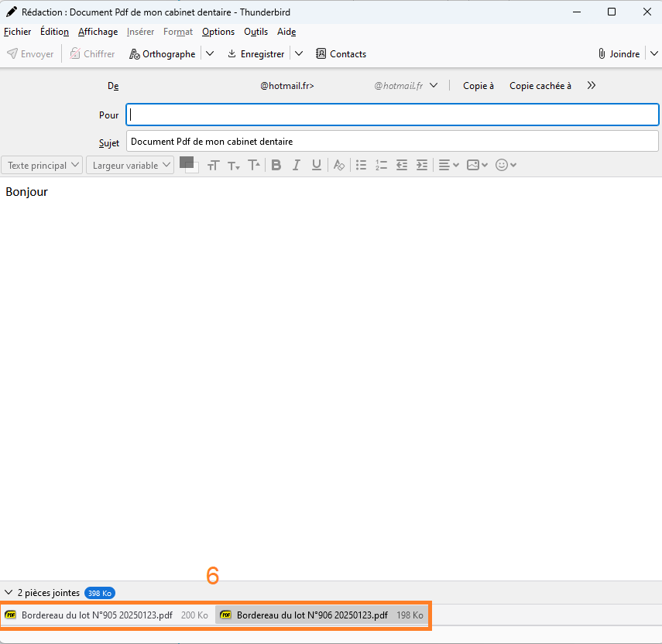662x644 pixels.
Task: Open the Texte principal paragraph style dropdown
Action: (x=43, y=165)
